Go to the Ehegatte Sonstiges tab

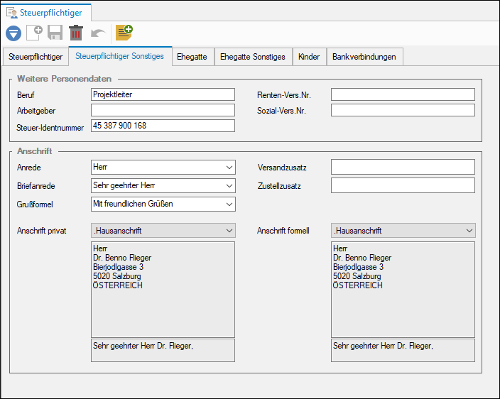(x=253, y=57)
